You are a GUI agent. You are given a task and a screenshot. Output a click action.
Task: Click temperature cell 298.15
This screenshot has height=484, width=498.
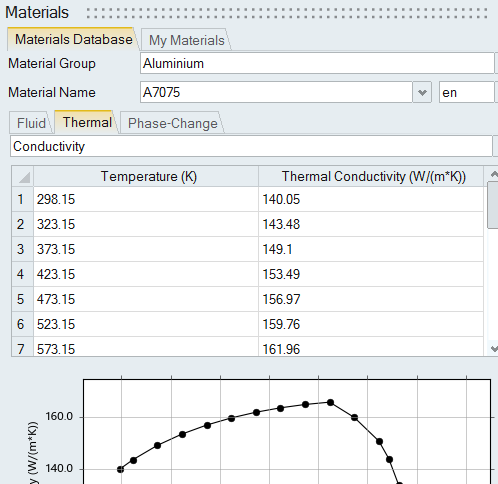pos(146,199)
